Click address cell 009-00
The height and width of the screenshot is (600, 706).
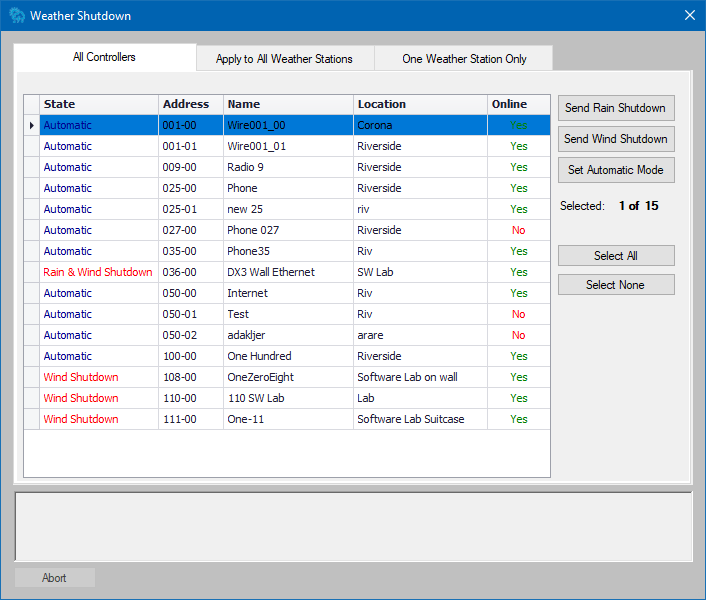191,167
